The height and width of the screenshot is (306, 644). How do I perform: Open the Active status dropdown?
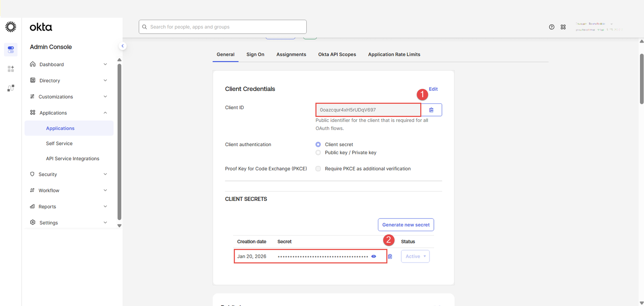415,256
